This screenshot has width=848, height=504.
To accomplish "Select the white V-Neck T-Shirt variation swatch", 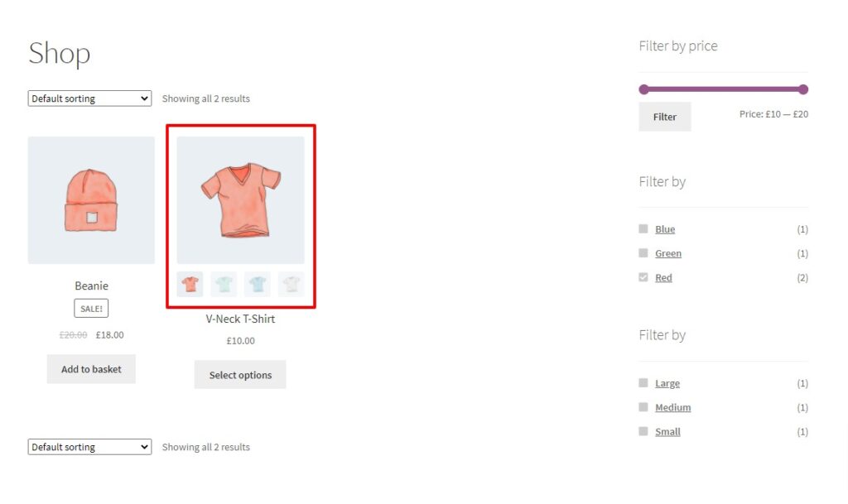I will click(x=291, y=283).
